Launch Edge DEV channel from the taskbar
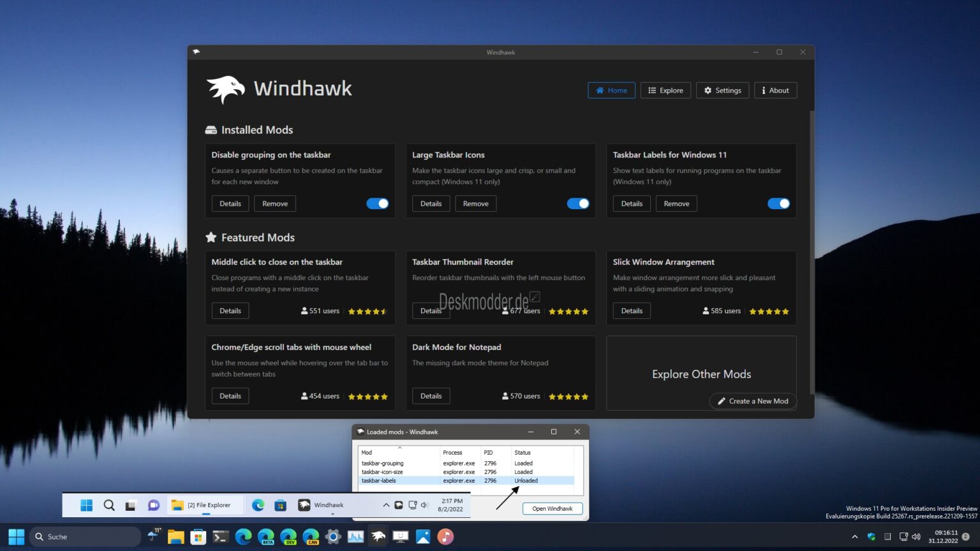The height and width of the screenshot is (551, 980). pos(288,536)
